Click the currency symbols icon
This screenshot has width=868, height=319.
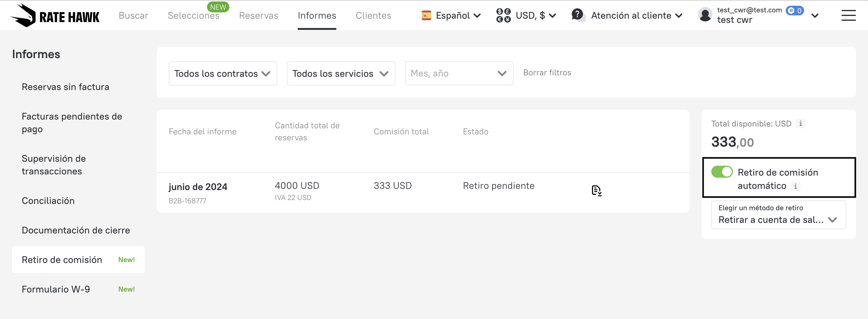(x=503, y=15)
